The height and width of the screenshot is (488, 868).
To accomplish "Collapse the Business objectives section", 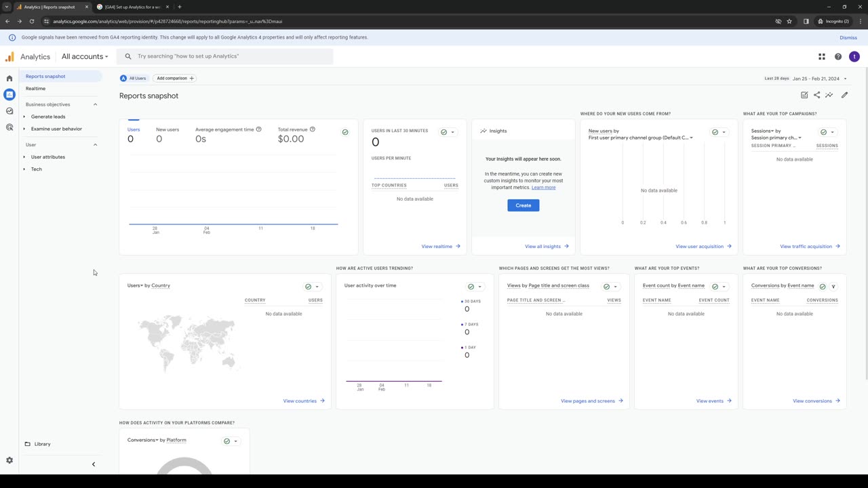I will tap(95, 104).
